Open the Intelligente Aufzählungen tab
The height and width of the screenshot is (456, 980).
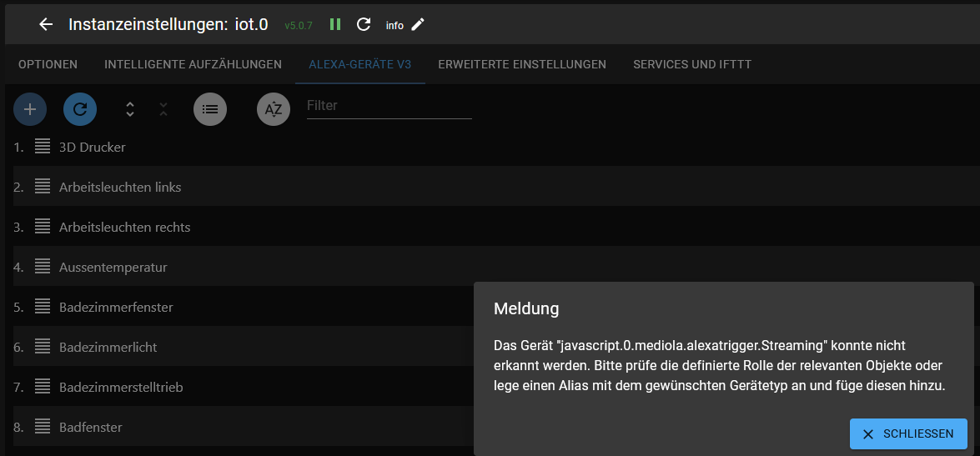tap(193, 64)
